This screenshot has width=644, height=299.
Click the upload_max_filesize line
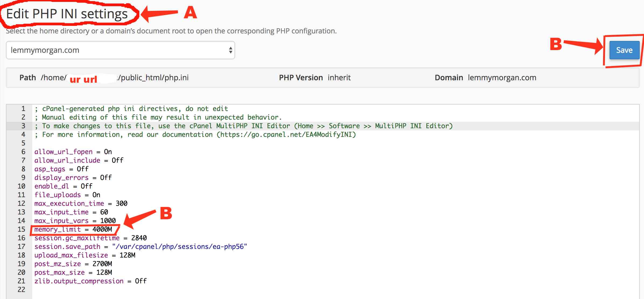85,255
